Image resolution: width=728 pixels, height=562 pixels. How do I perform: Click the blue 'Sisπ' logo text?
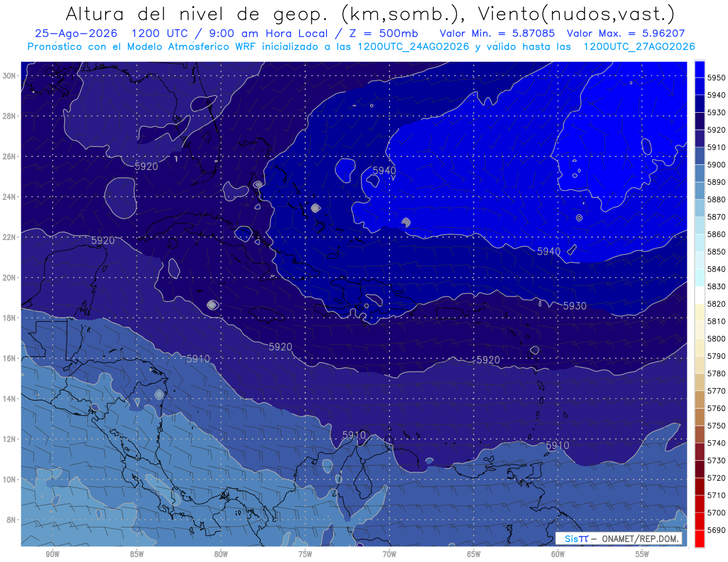(x=576, y=538)
